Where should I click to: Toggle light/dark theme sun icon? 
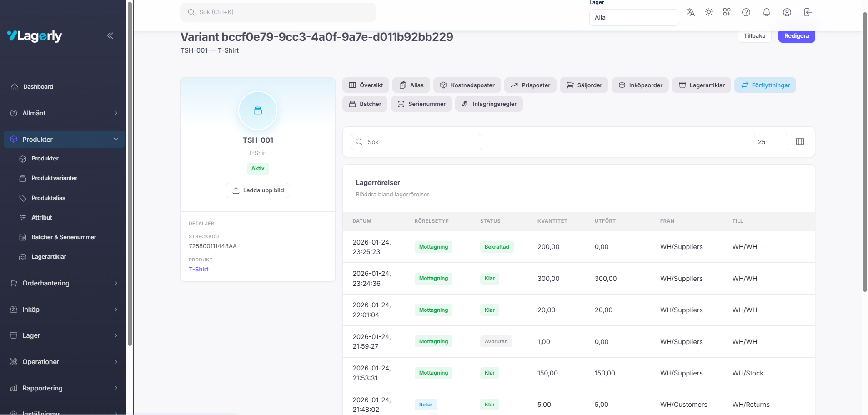coord(709,12)
